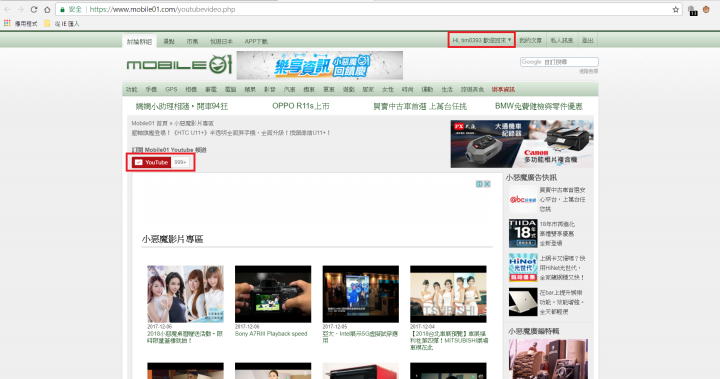
Task: Select the 市集 tab
Action: 192,41
